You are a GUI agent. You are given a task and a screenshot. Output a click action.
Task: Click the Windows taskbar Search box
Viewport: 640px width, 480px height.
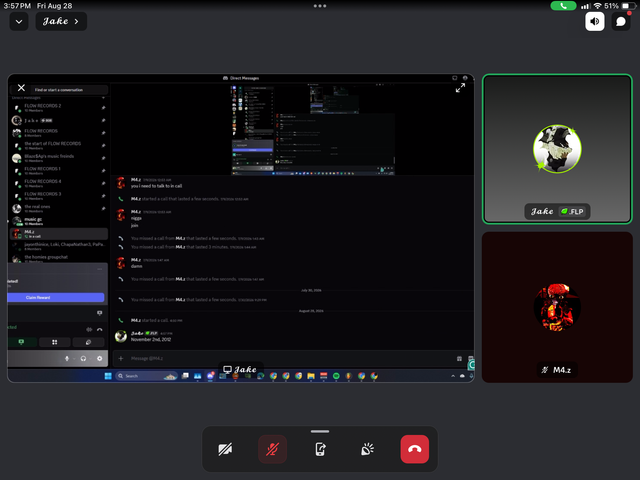pyautogui.click(x=147, y=376)
